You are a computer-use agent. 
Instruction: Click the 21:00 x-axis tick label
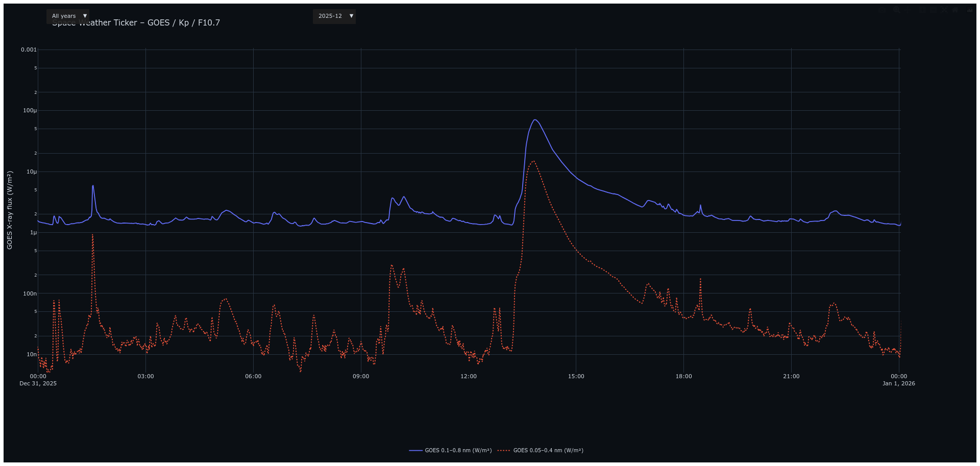click(792, 377)
